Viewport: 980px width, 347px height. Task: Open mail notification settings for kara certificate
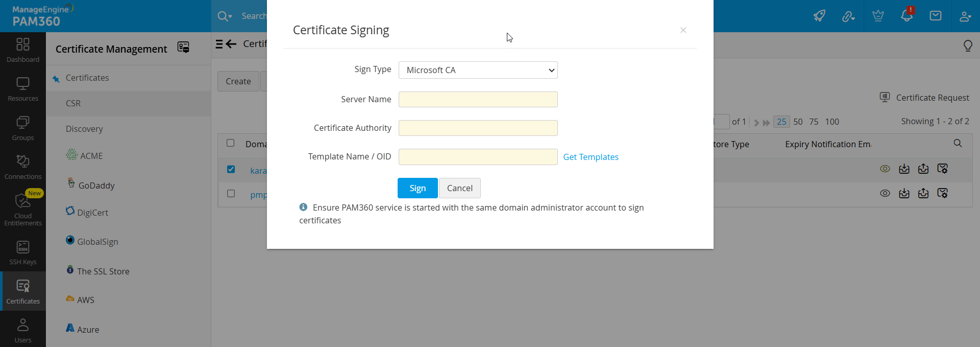tap(943, 169)
